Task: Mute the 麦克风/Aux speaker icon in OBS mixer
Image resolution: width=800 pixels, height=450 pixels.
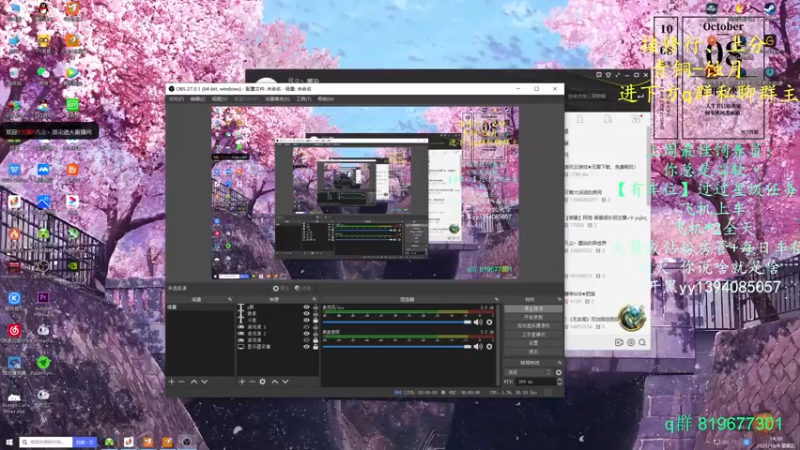Action: (x=478, y=322)
